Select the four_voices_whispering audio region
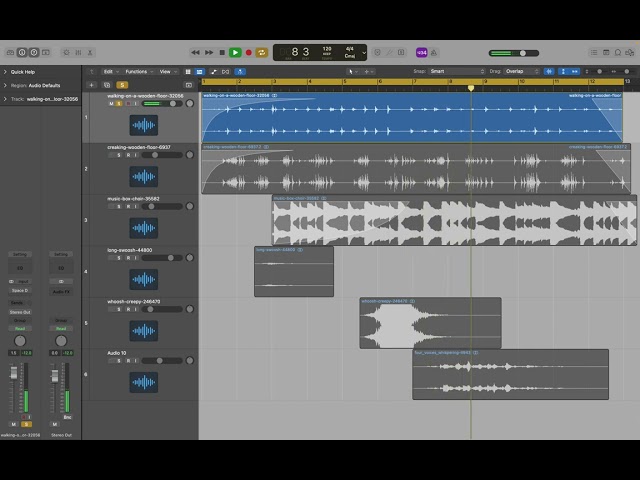This screenshot has height=480, width=640. 511,374
